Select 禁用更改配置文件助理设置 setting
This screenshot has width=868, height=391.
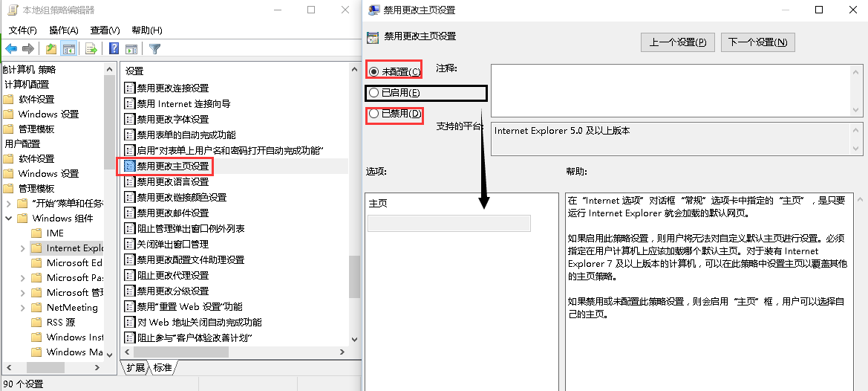[190, 259]
